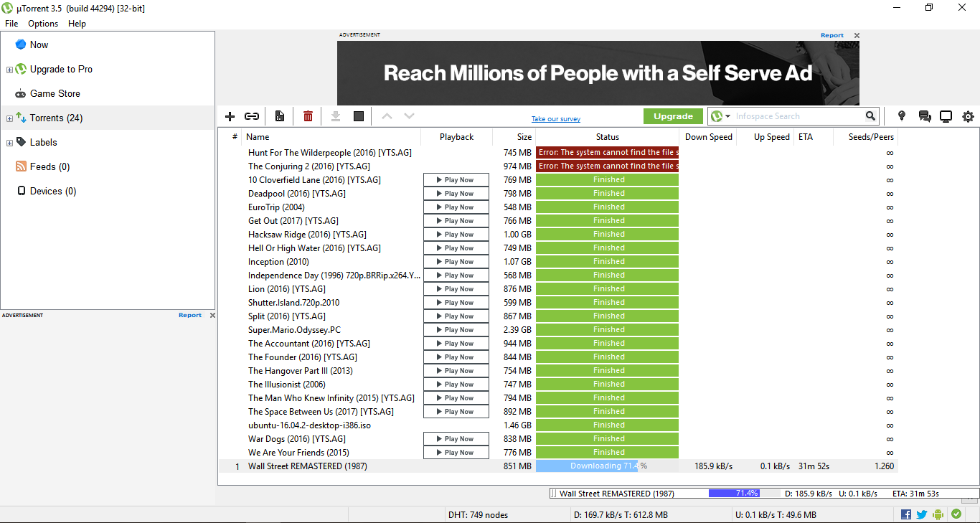Viewport: 980px width, 523px height.
Task: Open the search provider dropdown arrow
Action: click(727, 116)
